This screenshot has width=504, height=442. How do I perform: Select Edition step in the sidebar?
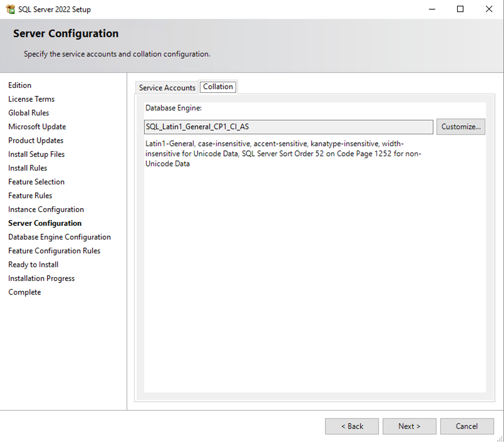point(20,85)
